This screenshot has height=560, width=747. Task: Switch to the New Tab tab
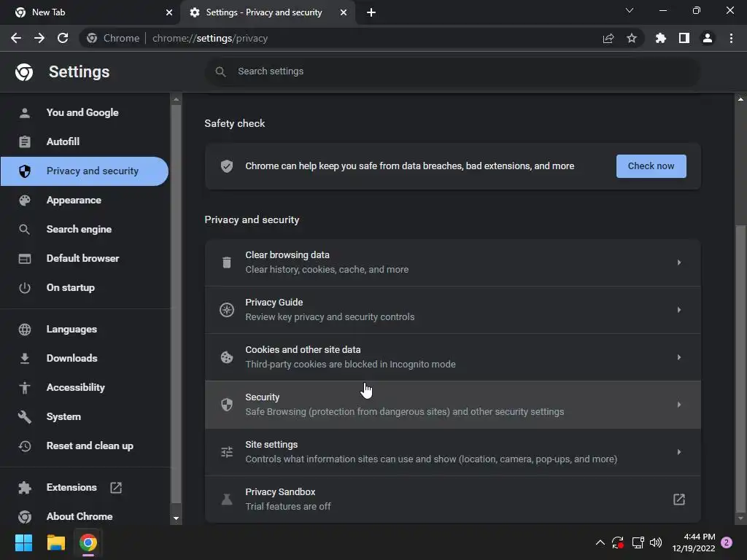point(90,12)
